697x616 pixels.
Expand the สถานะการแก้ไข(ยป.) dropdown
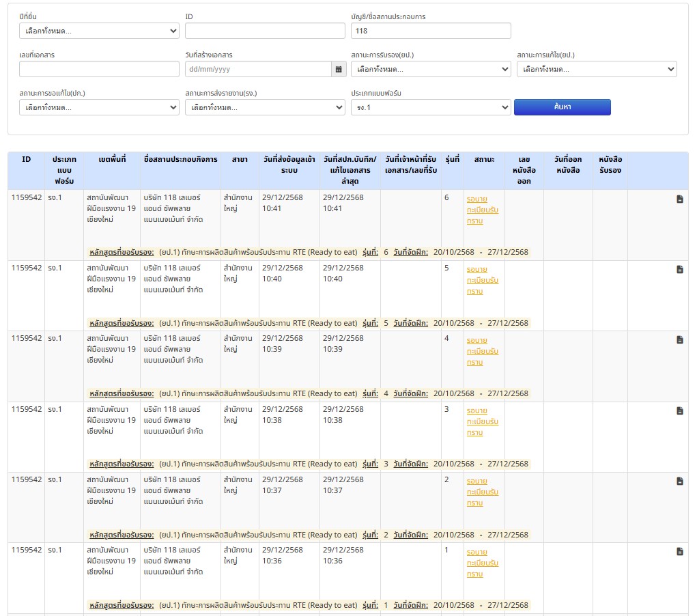click(597, 69)
